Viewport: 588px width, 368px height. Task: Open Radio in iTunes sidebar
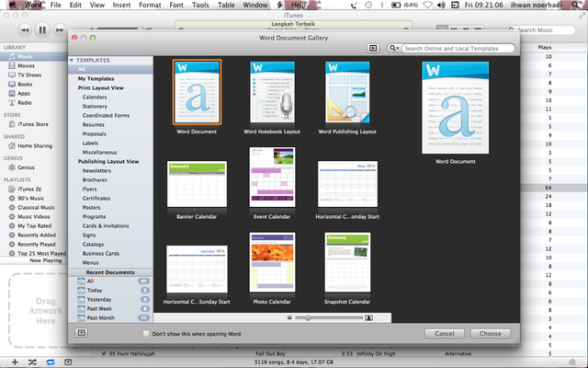(25, 102)
